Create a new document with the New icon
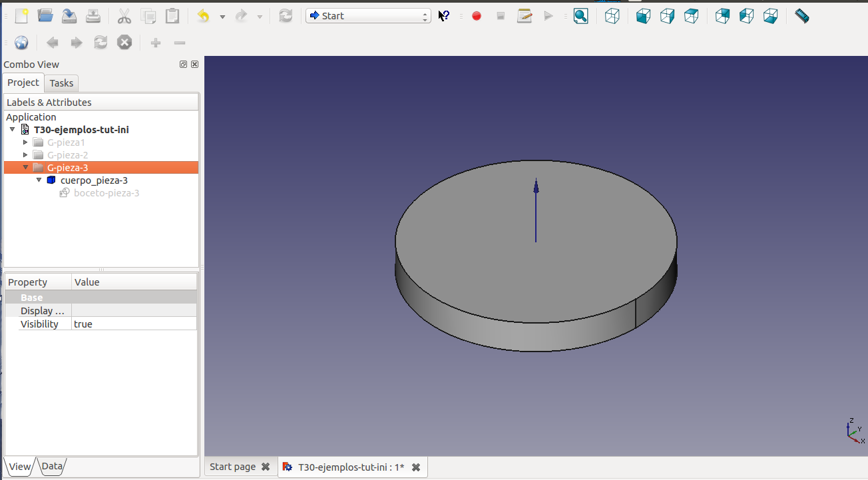Image resolution: width=868 pixels, height=480 pixels. 21,16
